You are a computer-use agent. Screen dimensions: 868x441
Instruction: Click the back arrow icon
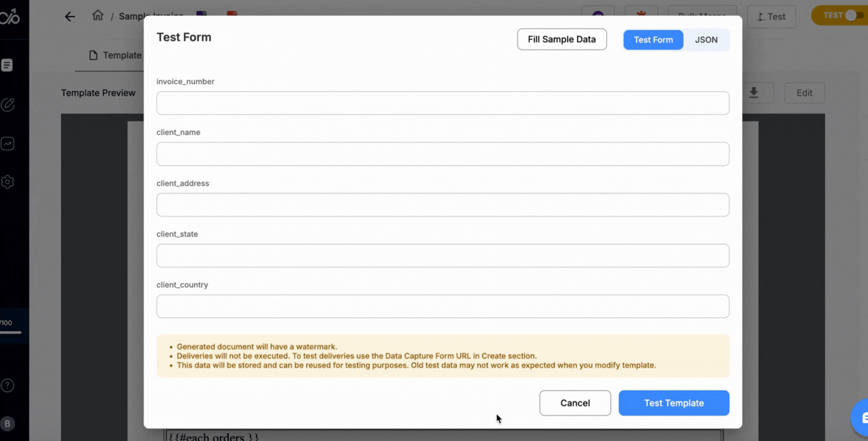[x=70, y=17]
